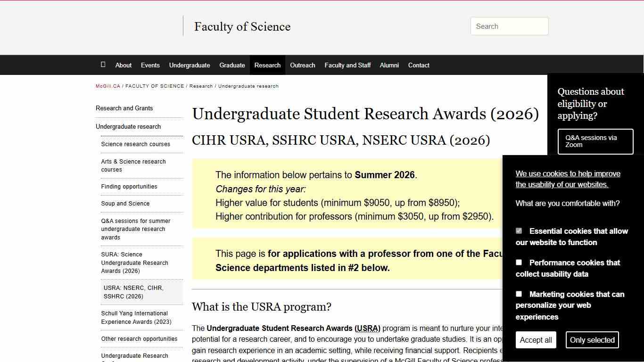
Task: Click SURA: Science Undergraduate Research Awards link
Action: tap(136, 263)
